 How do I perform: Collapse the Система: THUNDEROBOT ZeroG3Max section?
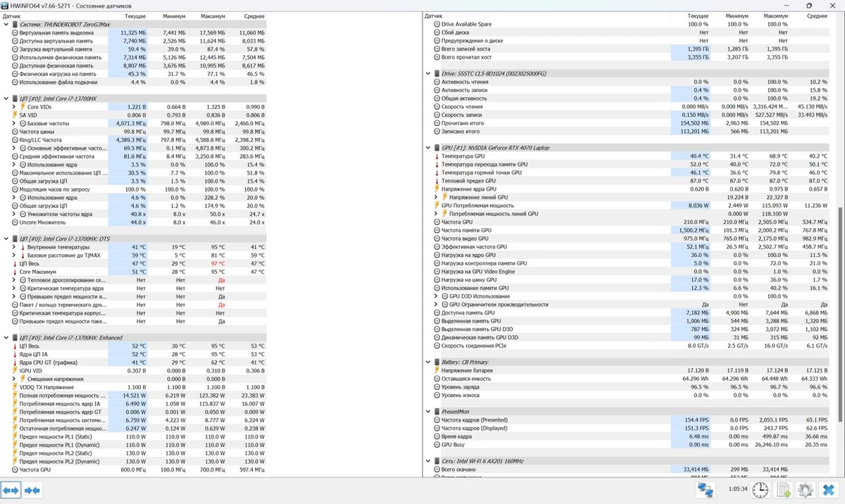(x=6, y=24)
